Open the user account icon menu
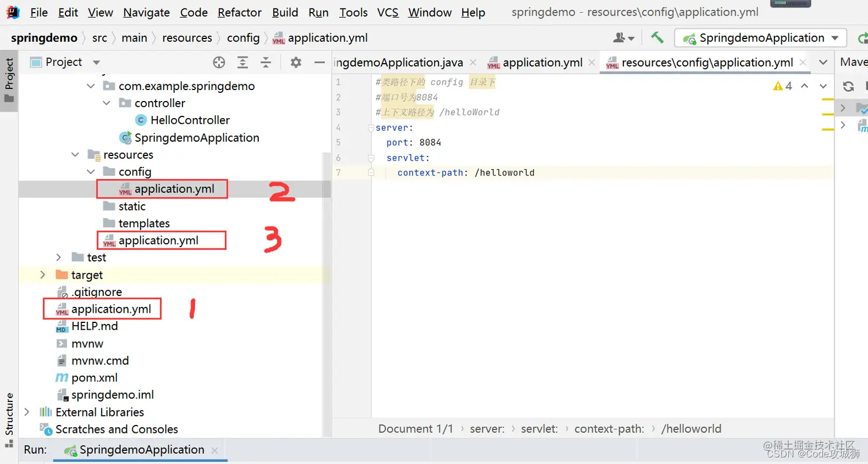Viewport: 868px width, 464px height. [x=623, y=38]
